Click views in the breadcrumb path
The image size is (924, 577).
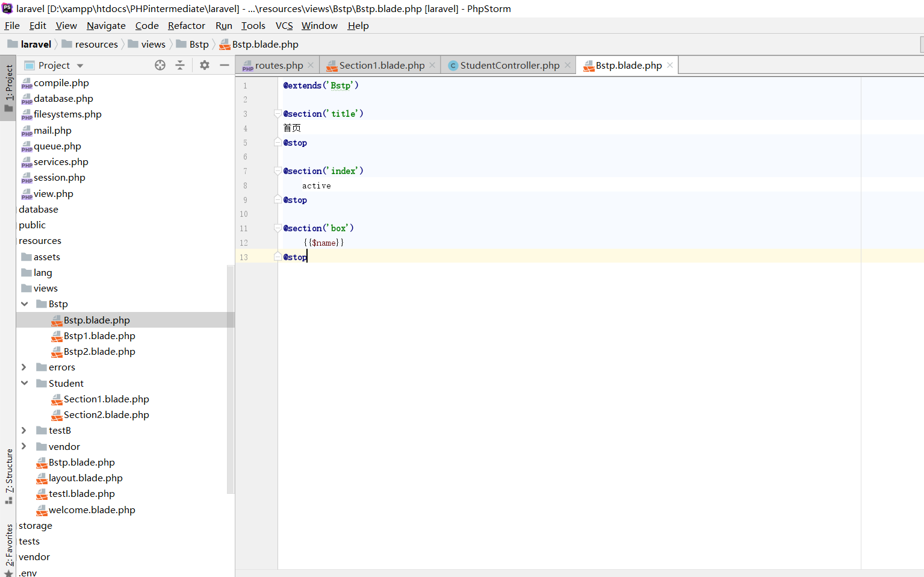coord(153,45)
